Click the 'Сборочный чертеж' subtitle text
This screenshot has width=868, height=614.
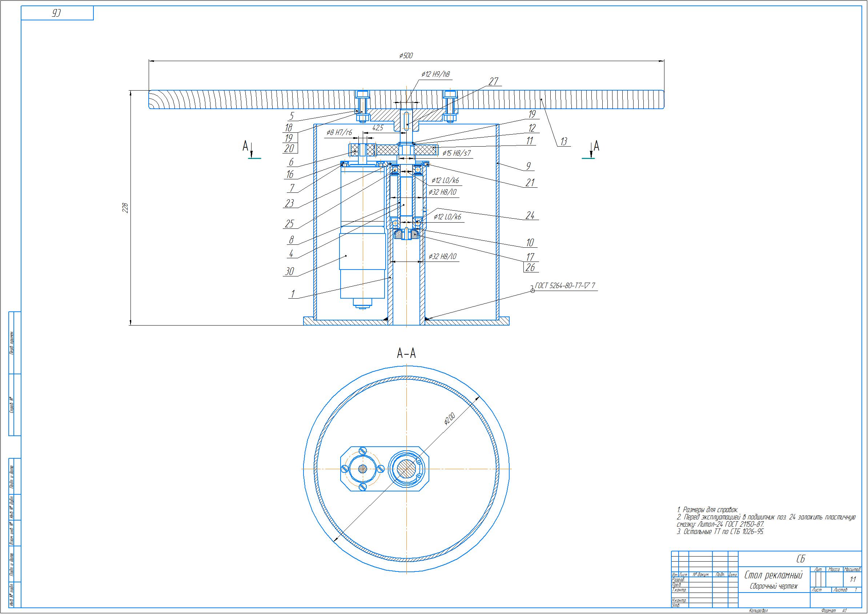pos(773,586)
